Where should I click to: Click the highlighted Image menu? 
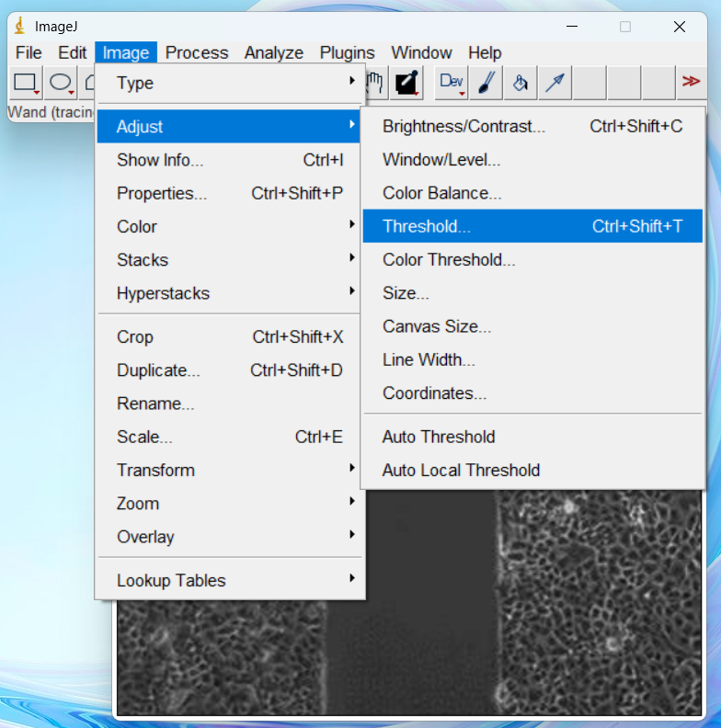coord(126,52)
